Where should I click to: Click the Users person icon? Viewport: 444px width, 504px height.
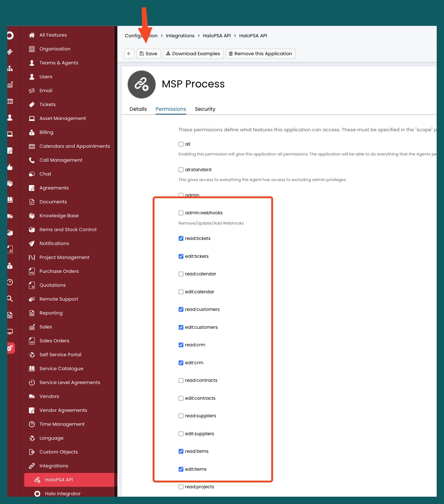coord(32,77)
